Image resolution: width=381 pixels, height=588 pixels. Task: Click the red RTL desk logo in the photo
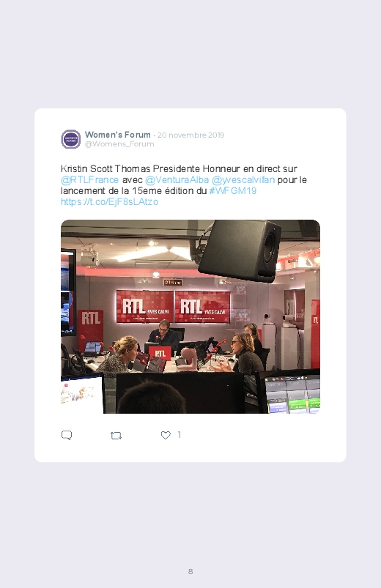[160, 353]
